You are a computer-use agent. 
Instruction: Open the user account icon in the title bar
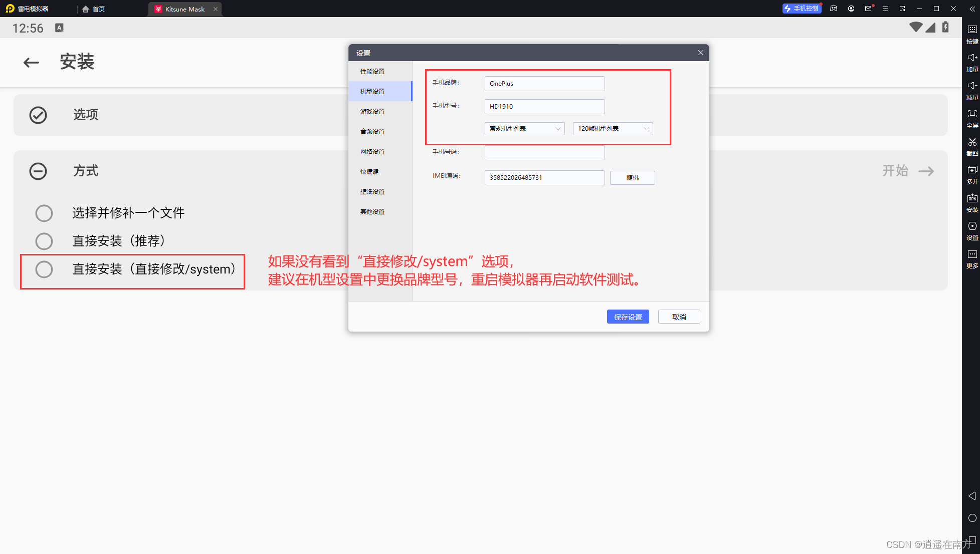point(851,9)
